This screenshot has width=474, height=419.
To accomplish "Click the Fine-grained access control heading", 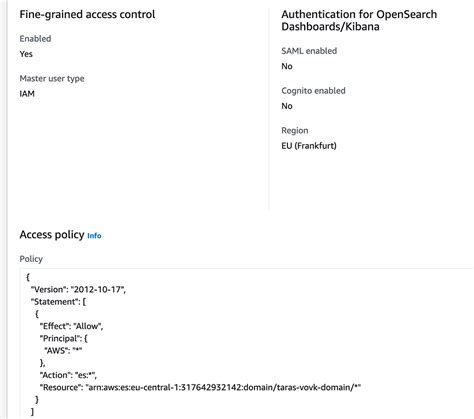I will [87, 14].
